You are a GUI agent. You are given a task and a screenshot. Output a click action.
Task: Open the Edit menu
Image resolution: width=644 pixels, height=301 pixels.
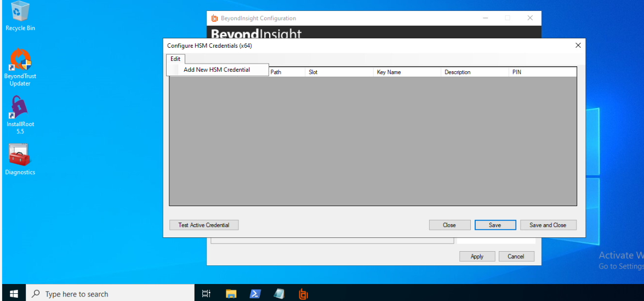175,59
